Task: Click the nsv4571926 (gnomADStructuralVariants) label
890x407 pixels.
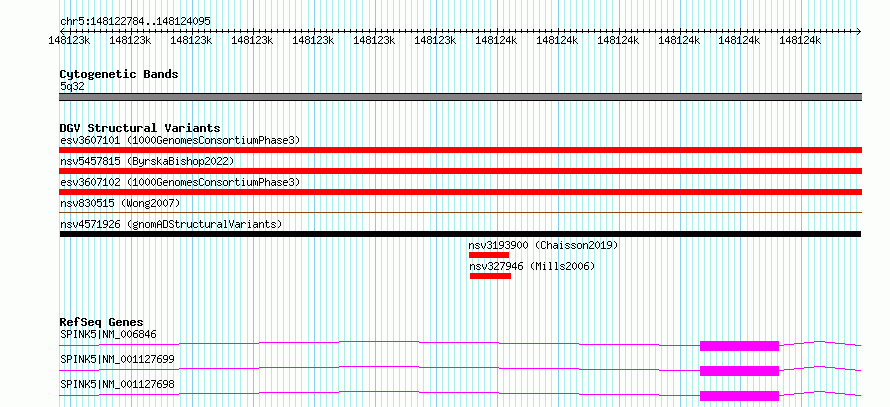Action: coord(171,224)
